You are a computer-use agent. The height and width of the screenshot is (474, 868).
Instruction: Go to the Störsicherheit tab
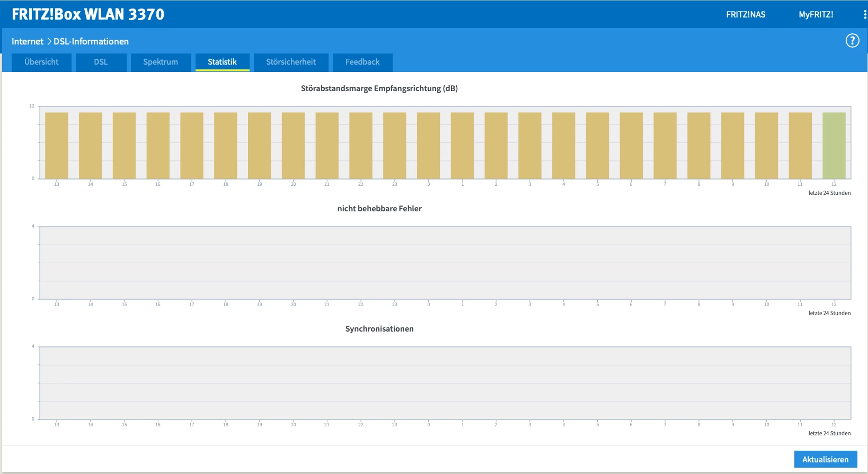tap(291, 62)
